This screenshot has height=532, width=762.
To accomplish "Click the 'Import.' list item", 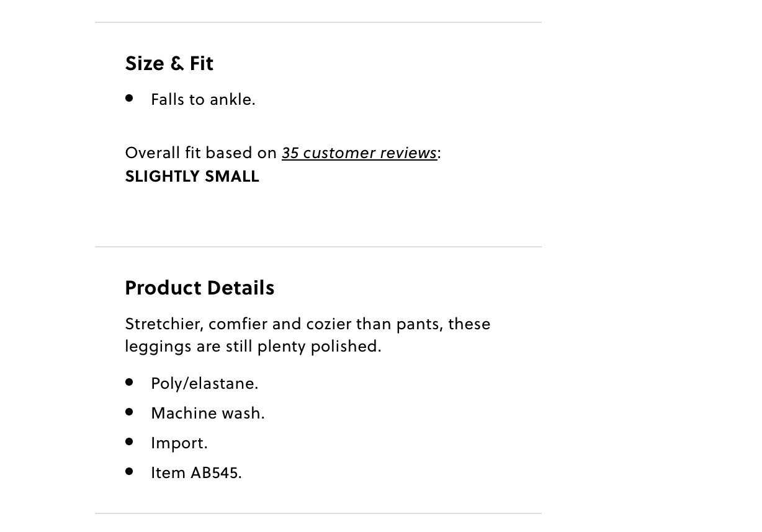I will coord(179,443).
